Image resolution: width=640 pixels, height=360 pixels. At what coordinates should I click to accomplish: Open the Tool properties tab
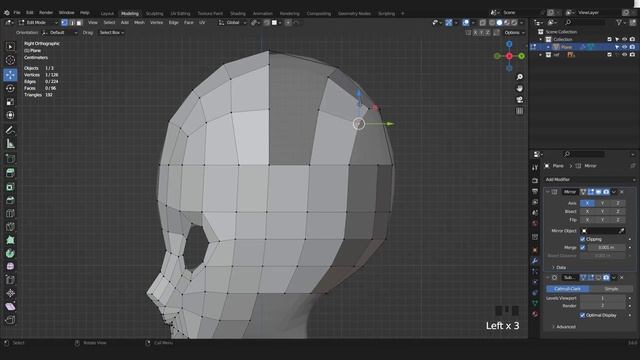click(535, 168)
